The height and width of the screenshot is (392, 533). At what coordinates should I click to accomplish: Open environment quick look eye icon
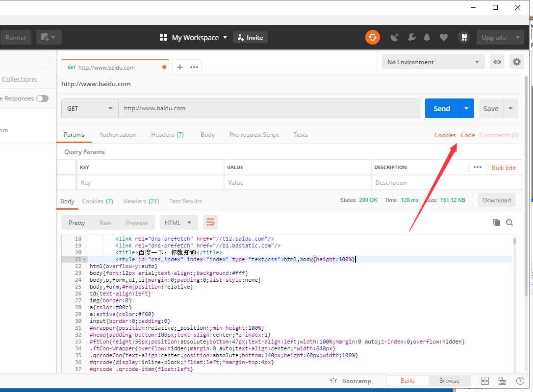(497, 62)
